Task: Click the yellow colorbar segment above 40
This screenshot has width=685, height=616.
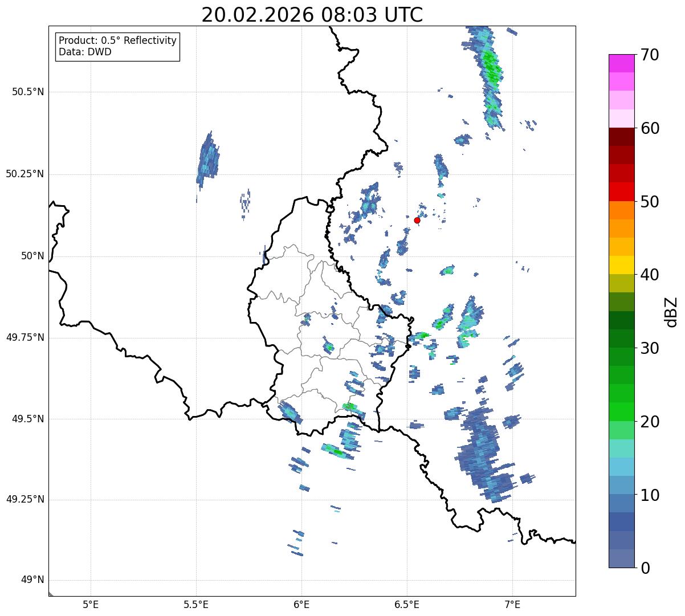Action: [621, 265]
